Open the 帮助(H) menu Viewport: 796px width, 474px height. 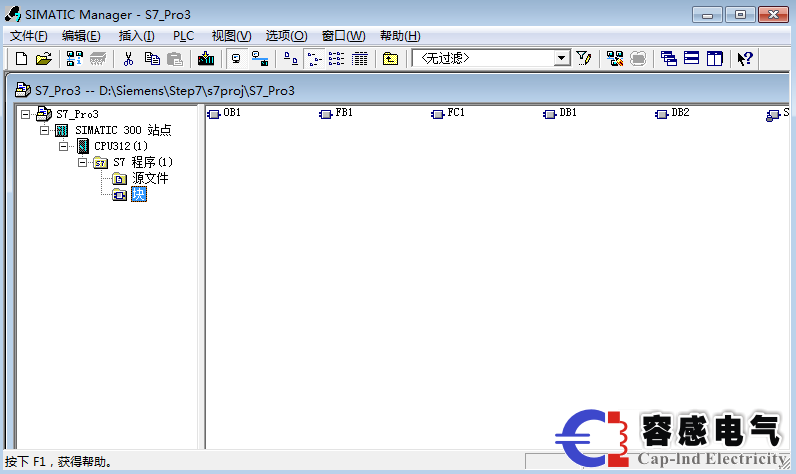tap(400, 36)
